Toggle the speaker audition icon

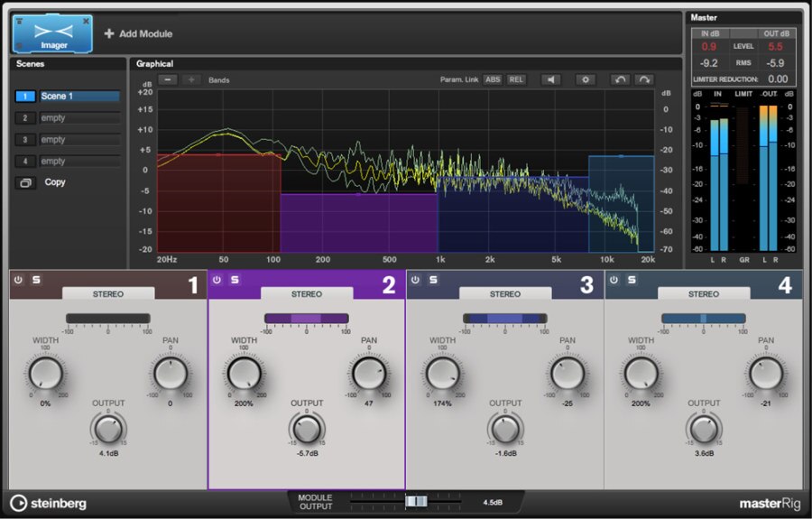551,79
